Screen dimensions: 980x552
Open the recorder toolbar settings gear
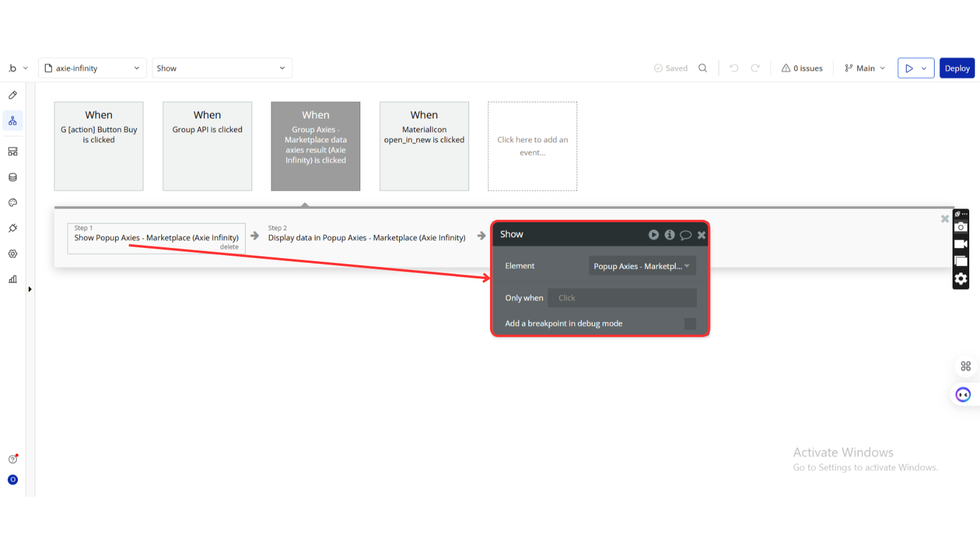coord(961,279)
